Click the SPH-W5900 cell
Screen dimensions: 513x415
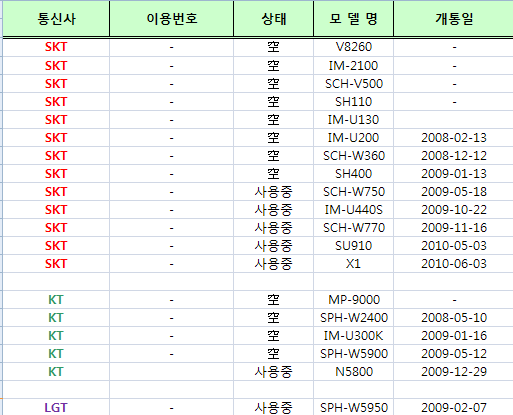354,354
